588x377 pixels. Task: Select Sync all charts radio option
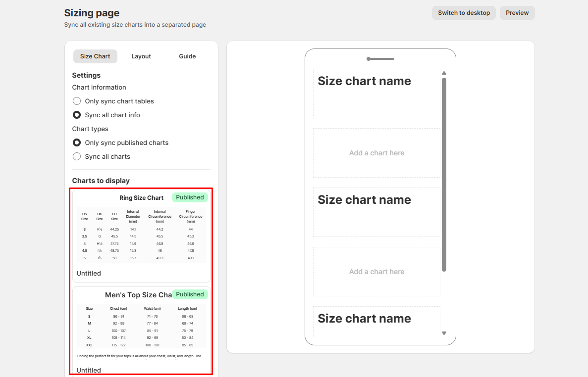click(77, 156)
